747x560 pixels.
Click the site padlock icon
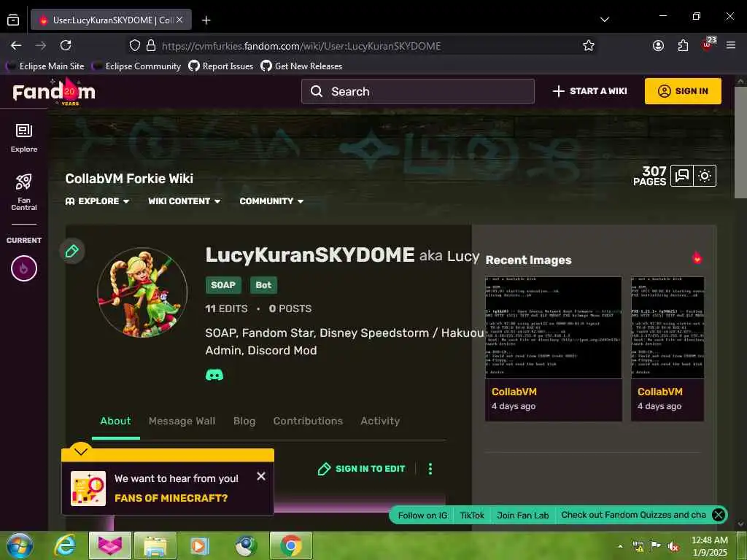[151, 46]
